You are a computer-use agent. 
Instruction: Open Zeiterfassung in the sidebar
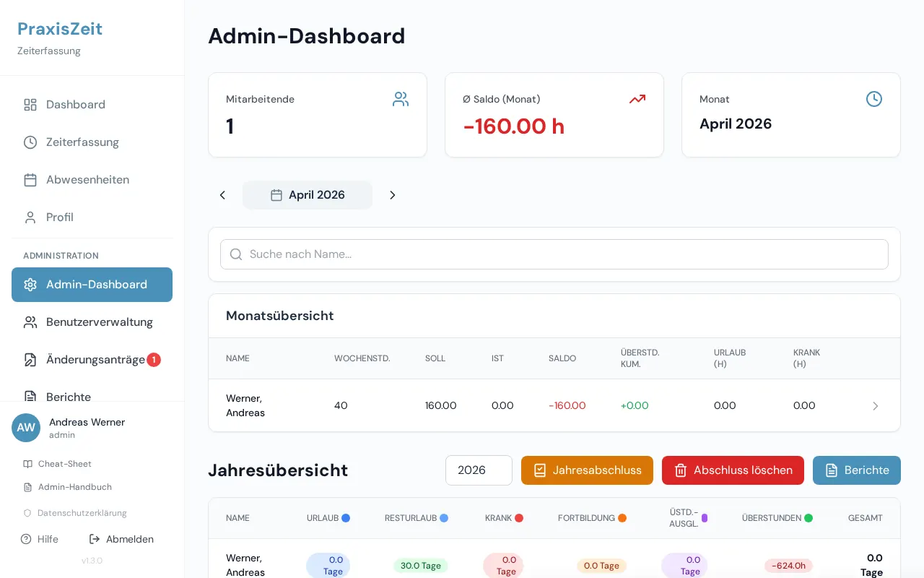[92, 142]
